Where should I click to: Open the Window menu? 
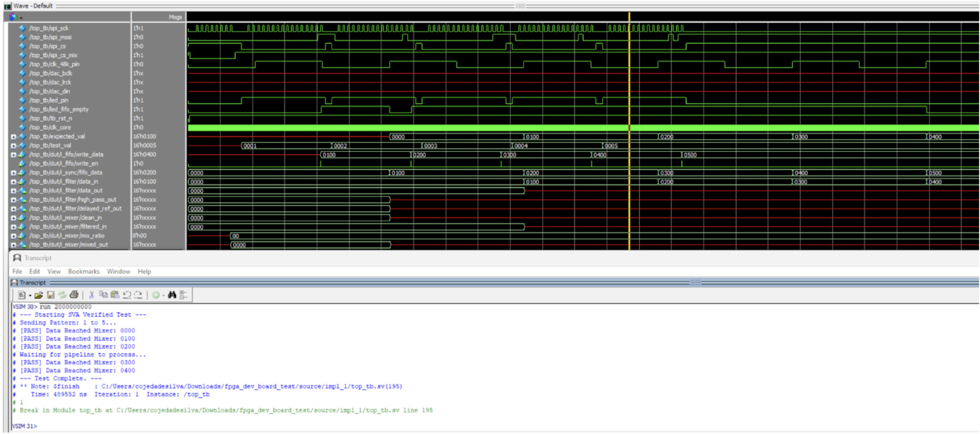pyautogui.click(x=118, y=272)
